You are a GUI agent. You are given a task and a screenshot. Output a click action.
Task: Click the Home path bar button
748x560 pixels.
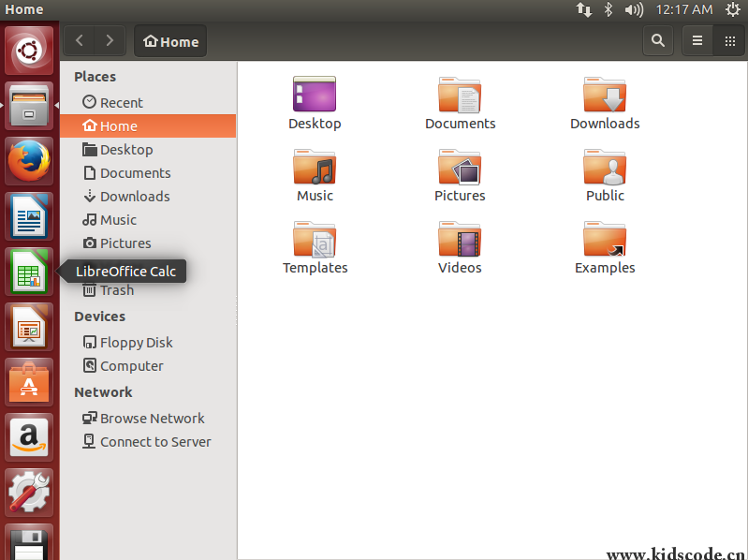(170, 41)
